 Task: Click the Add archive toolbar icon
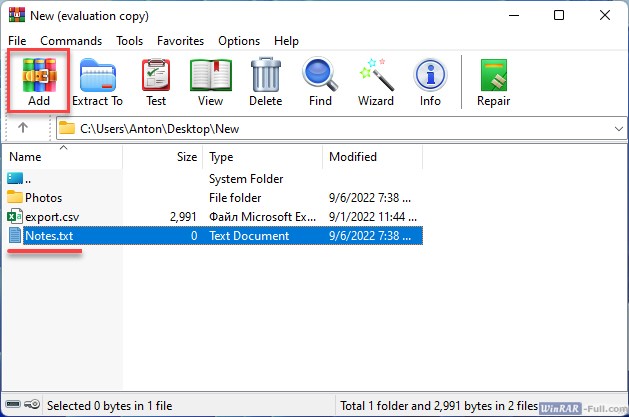39,82
